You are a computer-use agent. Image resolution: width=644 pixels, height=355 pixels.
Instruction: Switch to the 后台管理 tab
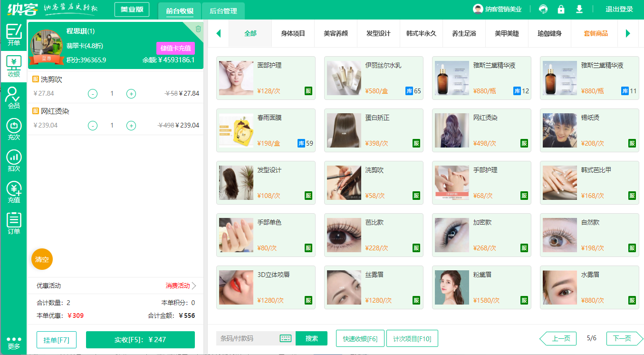coord(223,10)
